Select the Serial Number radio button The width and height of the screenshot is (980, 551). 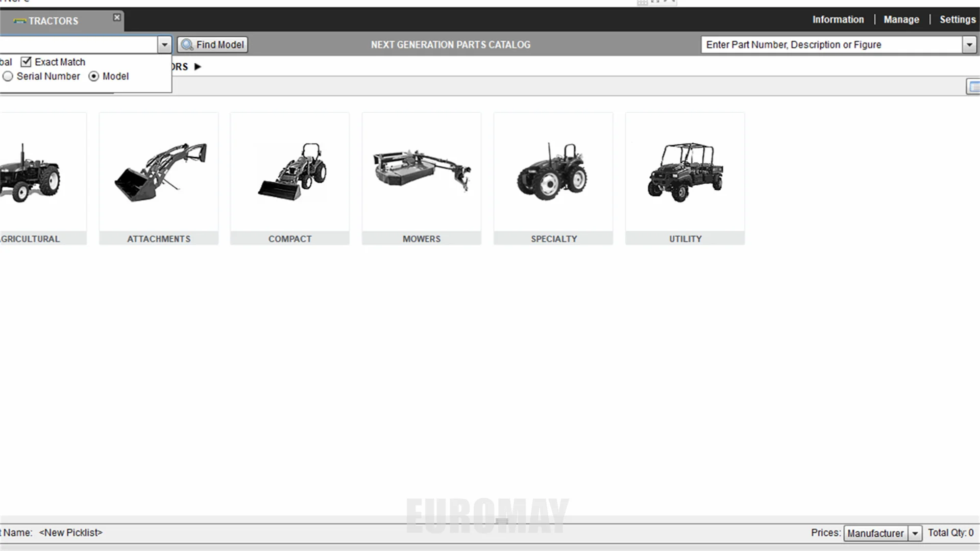click(x=8, y=77)
